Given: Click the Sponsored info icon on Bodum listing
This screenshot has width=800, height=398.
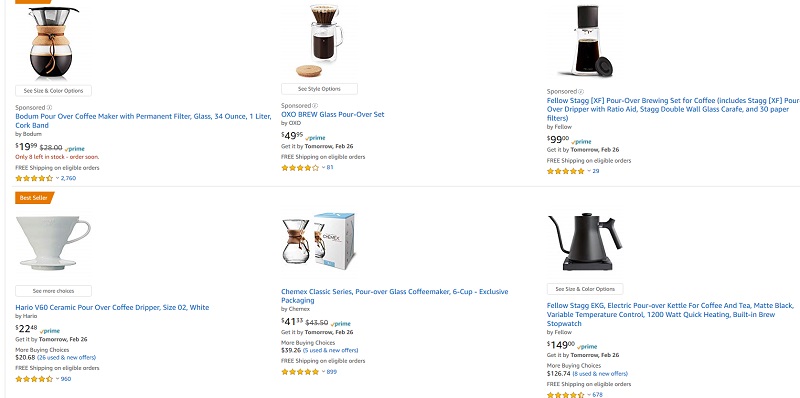Looking at the screenshot, I should point(49,108).
